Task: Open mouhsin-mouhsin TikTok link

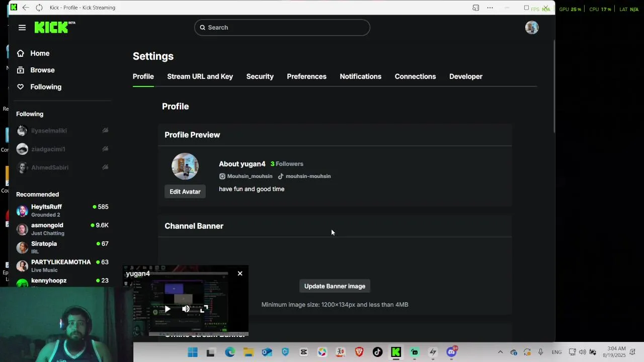Action: tap(308, 176)
